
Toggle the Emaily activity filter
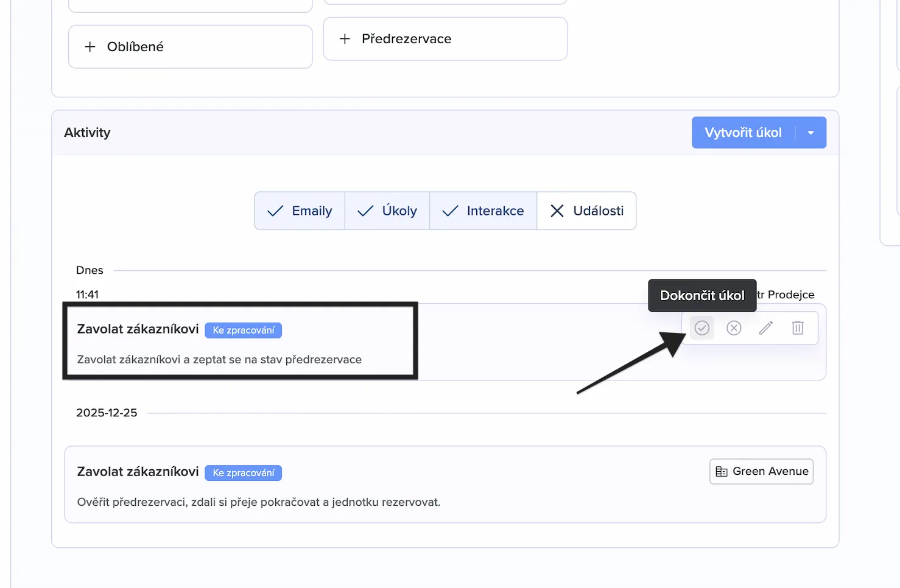pos(300,211)
